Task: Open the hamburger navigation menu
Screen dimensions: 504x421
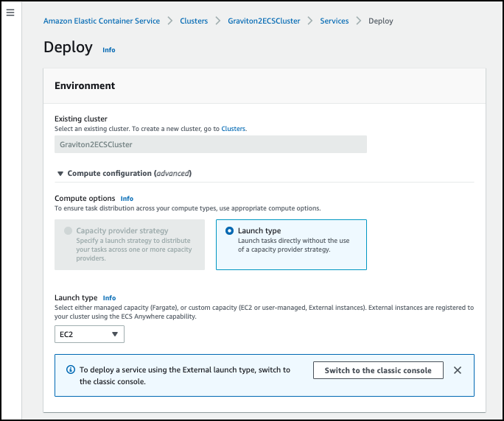Action: [10, 13]
